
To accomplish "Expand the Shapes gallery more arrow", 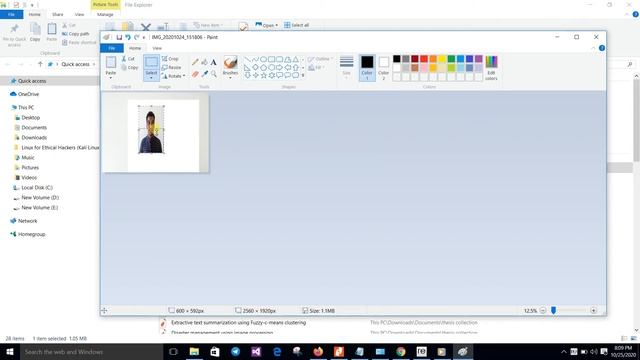I will pyautogui.click(x=303, y=76).
